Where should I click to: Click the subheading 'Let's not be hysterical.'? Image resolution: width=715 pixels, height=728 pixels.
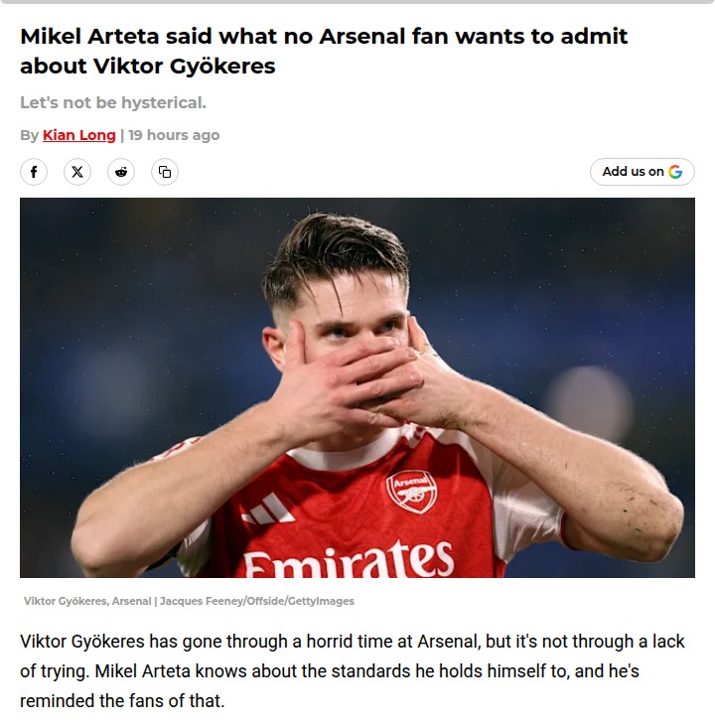[x=113, y=103]
